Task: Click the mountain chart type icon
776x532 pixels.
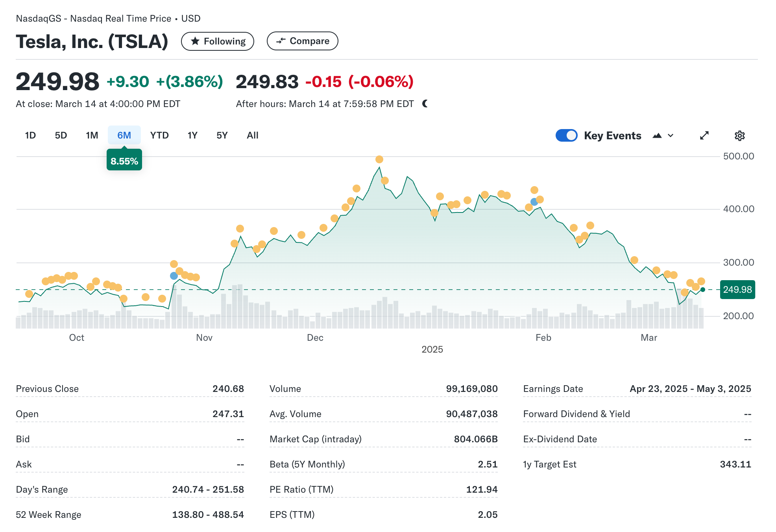Action: tap(657, 136)
